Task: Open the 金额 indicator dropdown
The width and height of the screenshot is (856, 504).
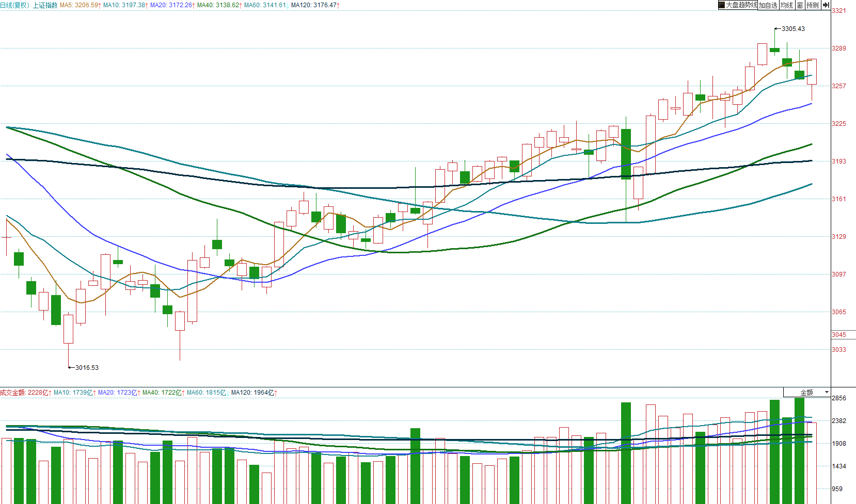Action: [x=807, y=393]
